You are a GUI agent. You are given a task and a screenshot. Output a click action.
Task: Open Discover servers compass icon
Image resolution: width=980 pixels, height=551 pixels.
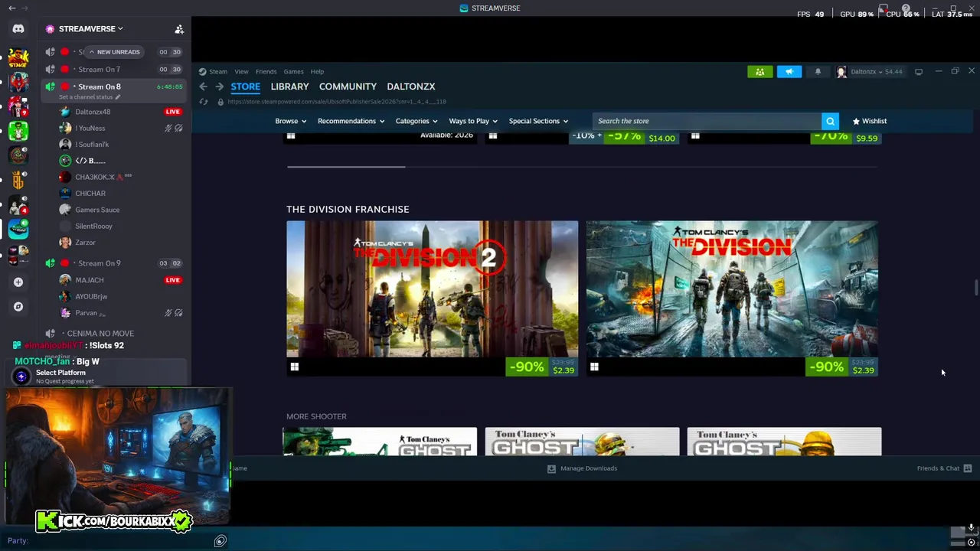click(18, 307)
